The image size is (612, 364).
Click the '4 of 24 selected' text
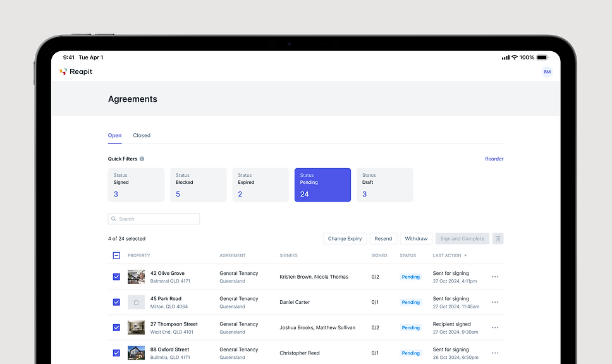click(x=126, y=239)
